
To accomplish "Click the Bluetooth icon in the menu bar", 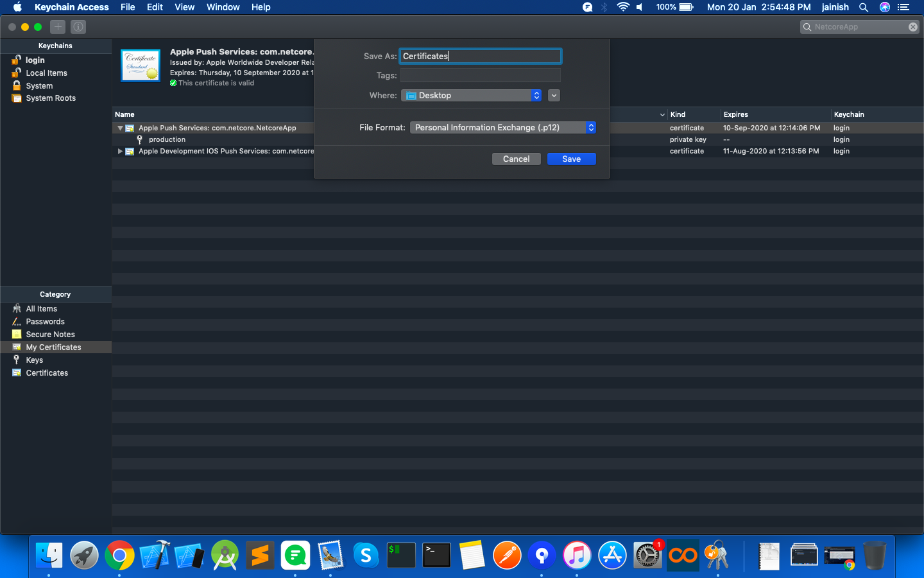I will pos(604,7).
